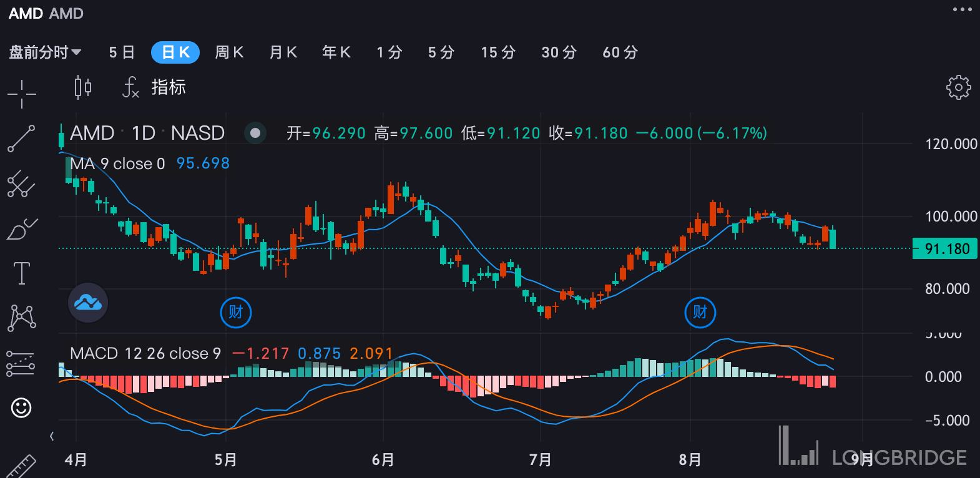This screenshot has height=478, width=980.
Task: Click the MACD histogram value −1.217
Action: [261, 354]
